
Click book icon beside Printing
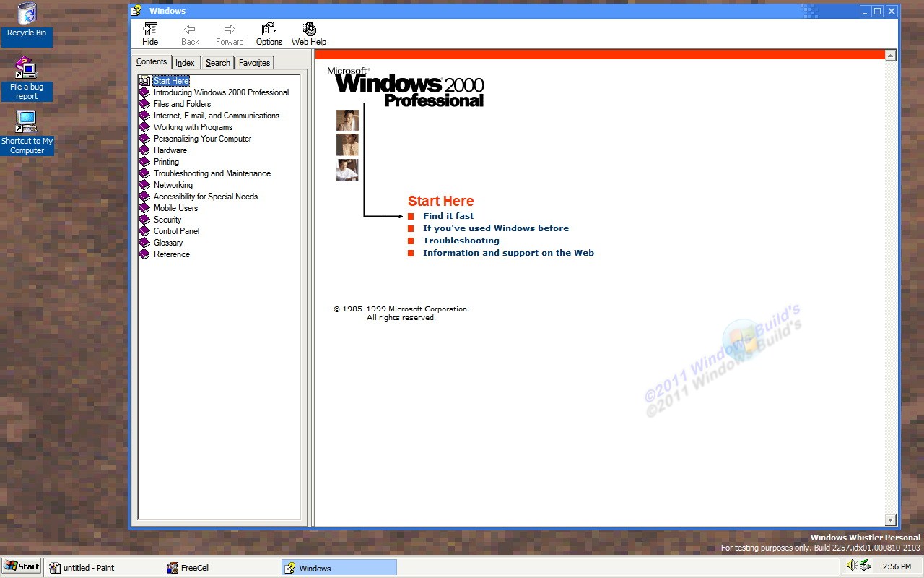click(144, 162)
